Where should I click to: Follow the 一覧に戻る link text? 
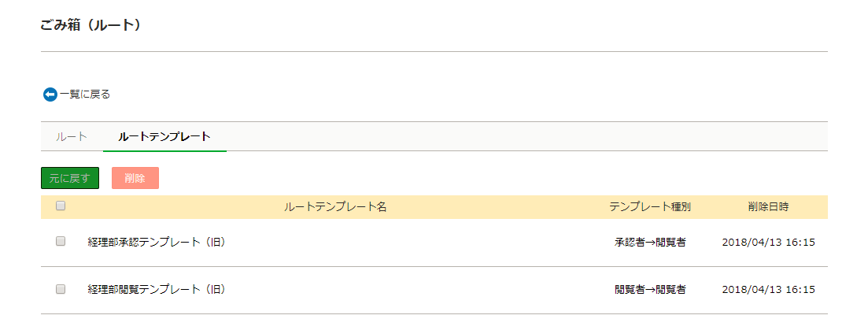85,95
